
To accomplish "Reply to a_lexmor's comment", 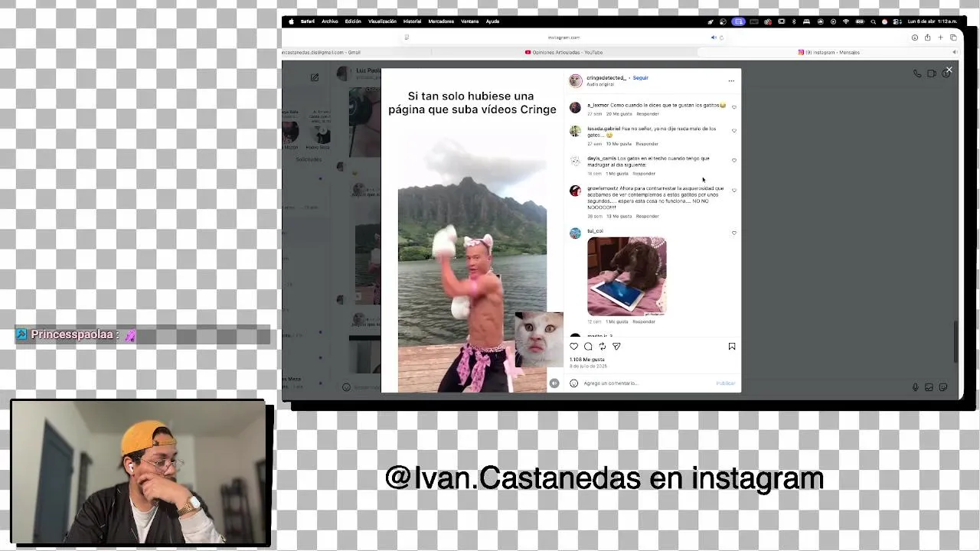I will [648, 114].
